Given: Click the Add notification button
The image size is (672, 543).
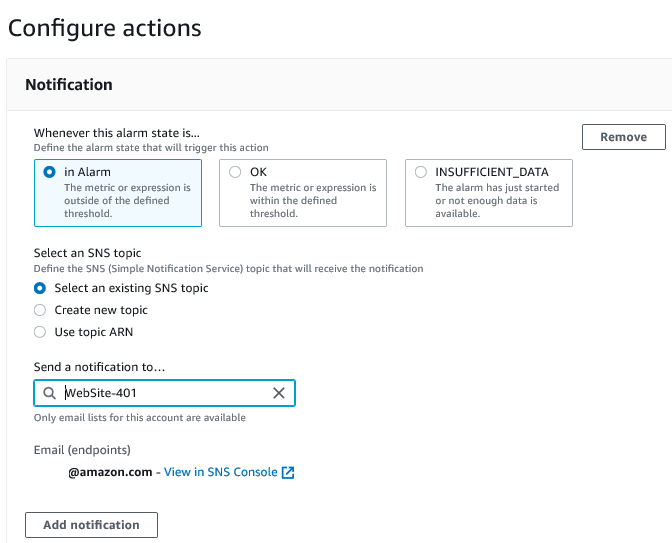Looking at the screenshot, I should pos(91,525).
